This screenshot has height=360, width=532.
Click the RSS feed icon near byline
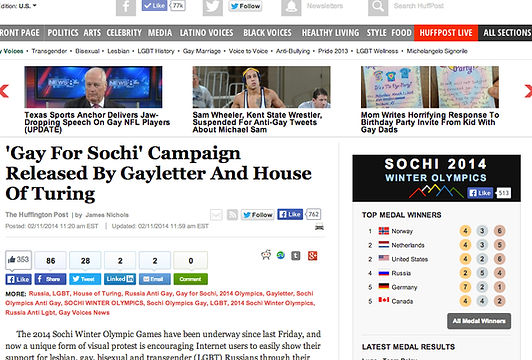pyautogui.click(x=232, y=215)
